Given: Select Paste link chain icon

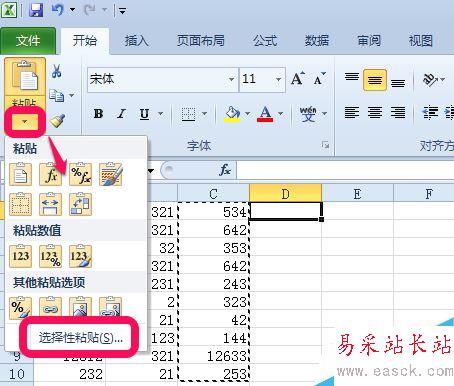Looking at the screenshot, I should click(50, 307).
